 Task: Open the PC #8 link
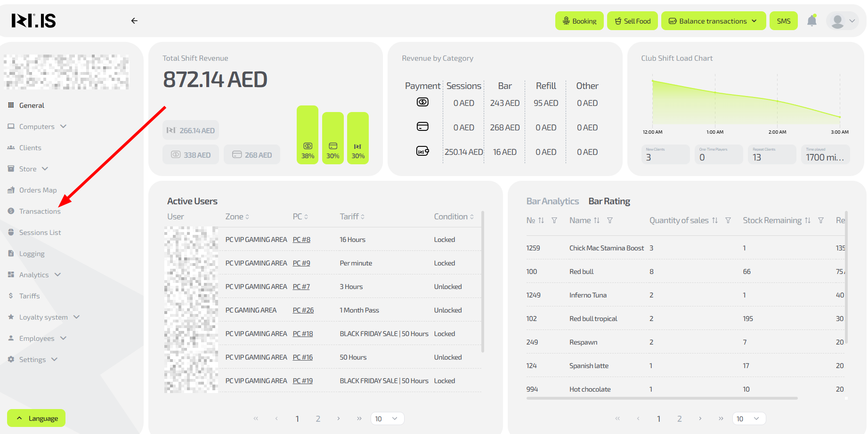pos(301,240)
